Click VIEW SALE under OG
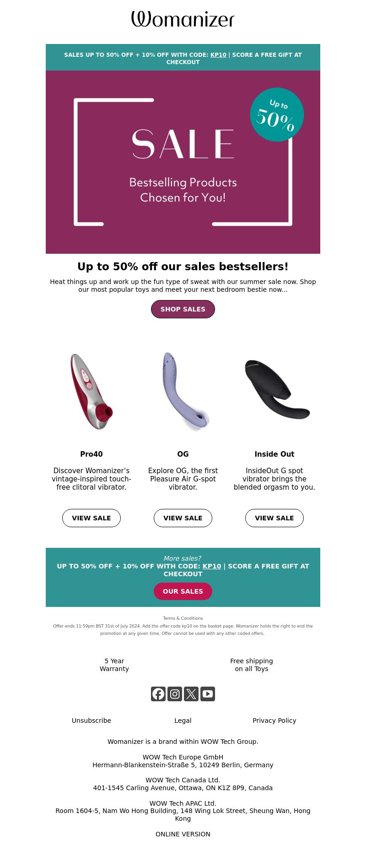 (x=183, y=518)
